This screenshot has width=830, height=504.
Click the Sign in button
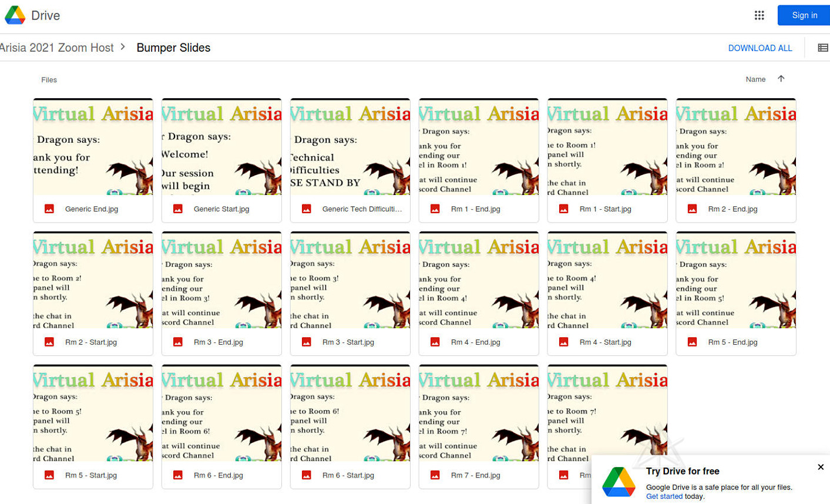(804, 15)
